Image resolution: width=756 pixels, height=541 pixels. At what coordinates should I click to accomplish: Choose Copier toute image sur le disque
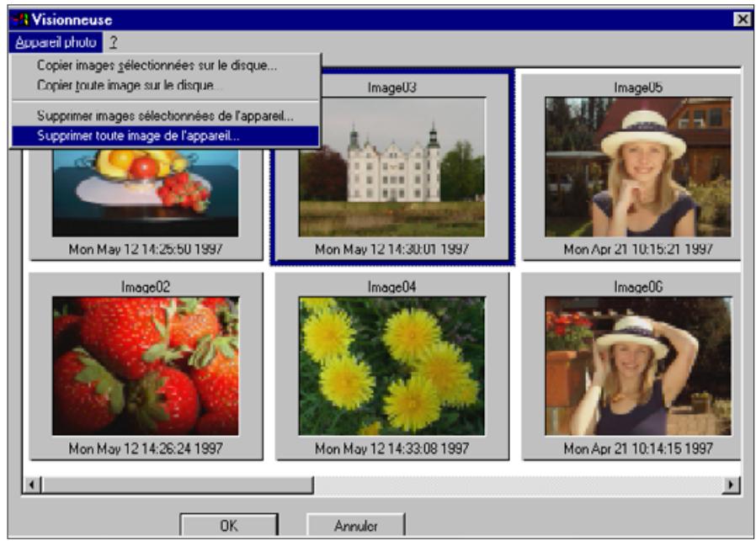coord(165,85)
